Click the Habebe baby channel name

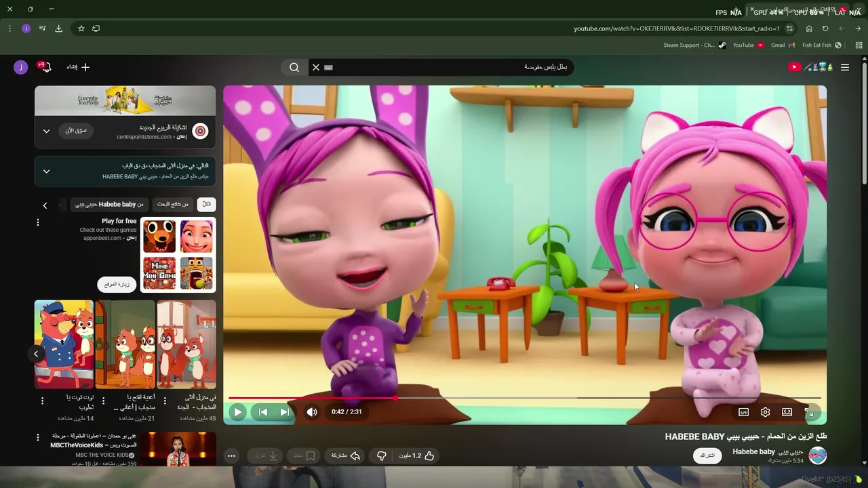pyautogui.click(x=768, y=451)
